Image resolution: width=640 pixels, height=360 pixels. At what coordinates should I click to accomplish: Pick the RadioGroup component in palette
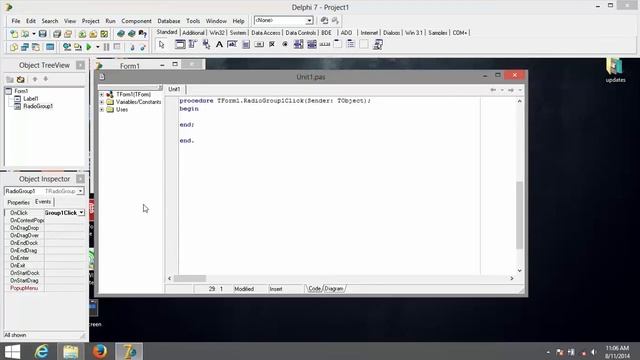351,44
